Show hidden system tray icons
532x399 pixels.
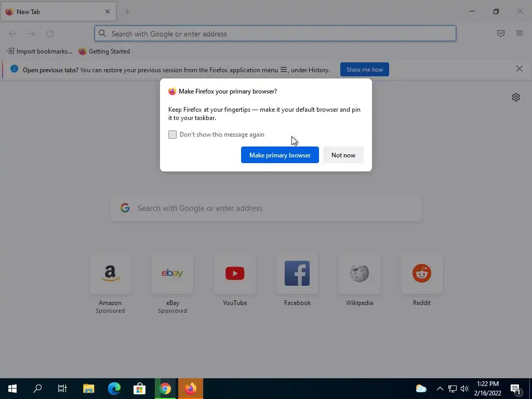(x=440, y=389)
